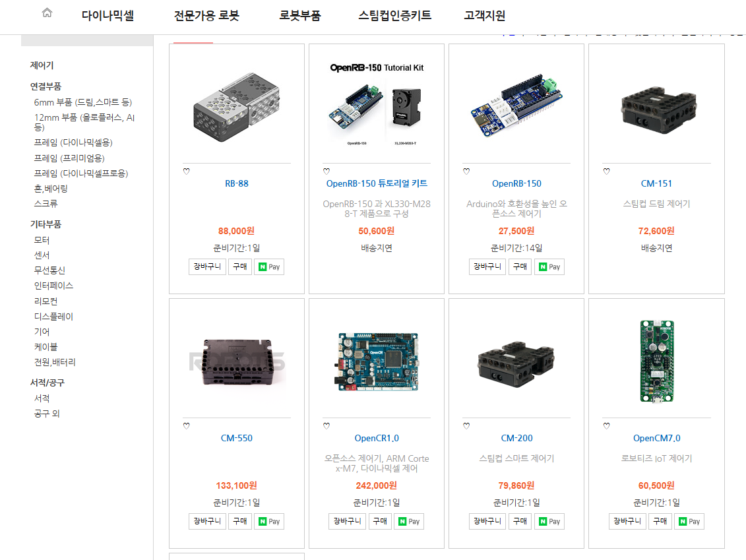The width and height of the screenshot is (746, 560).
Task: Add CM-550 to wishlist with heart icon
Action: (187, 426)
